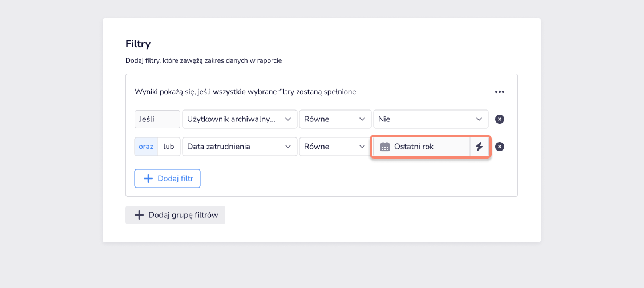The image size is (644, 288).
Task: Click the calendar icon in date field
Action: (385, 147)
